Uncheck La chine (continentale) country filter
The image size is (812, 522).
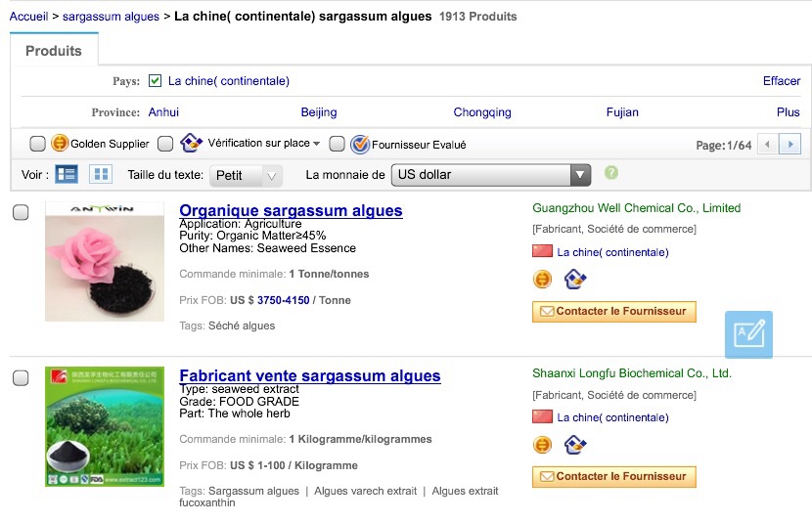[155, 81]
